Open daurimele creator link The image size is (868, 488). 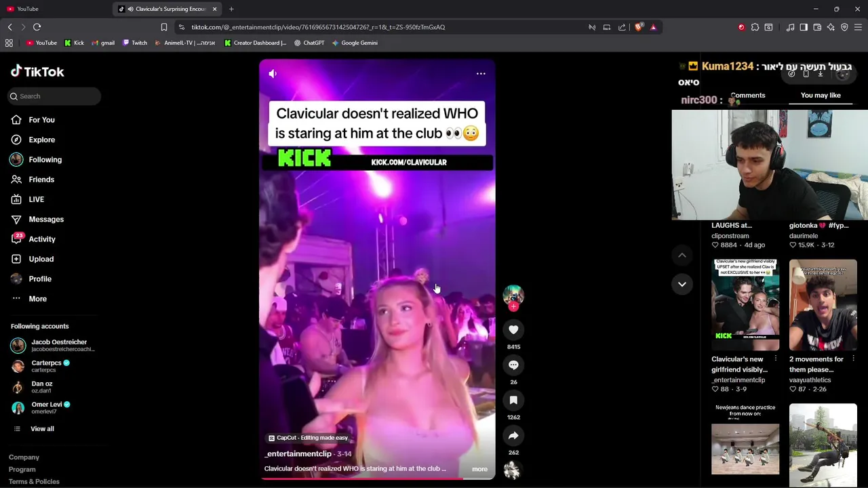pos(804,236)
